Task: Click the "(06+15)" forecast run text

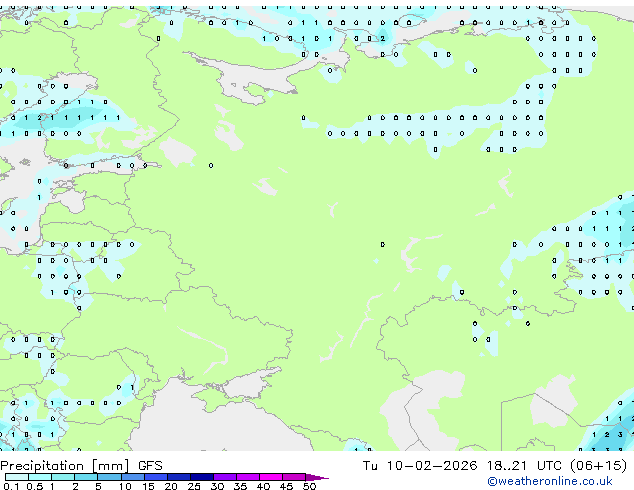Action: (598, 466)
